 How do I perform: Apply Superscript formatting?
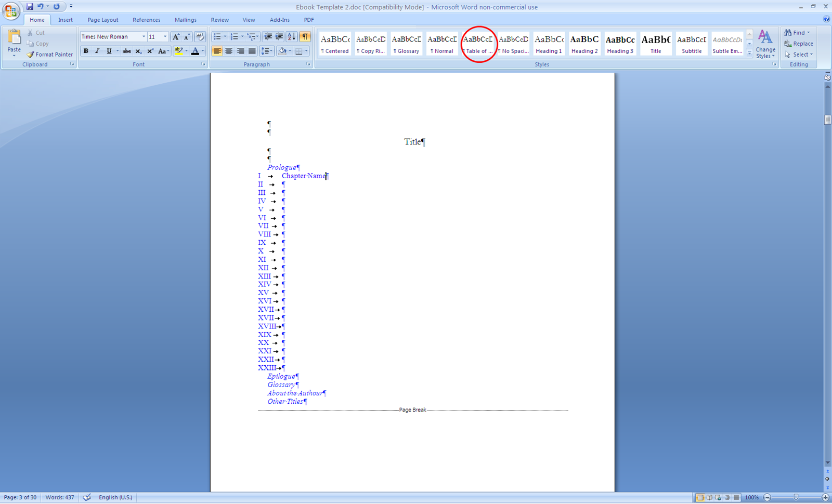tap(150, 51)
